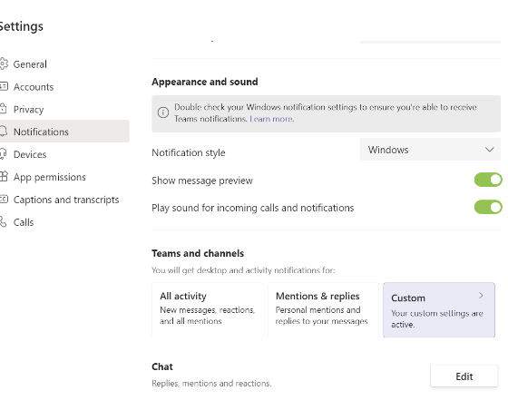Follow the Learn more link
Image resolution: width=508 pixels, height=420 pixels.
pyautogui.click(x=271, y=119)
